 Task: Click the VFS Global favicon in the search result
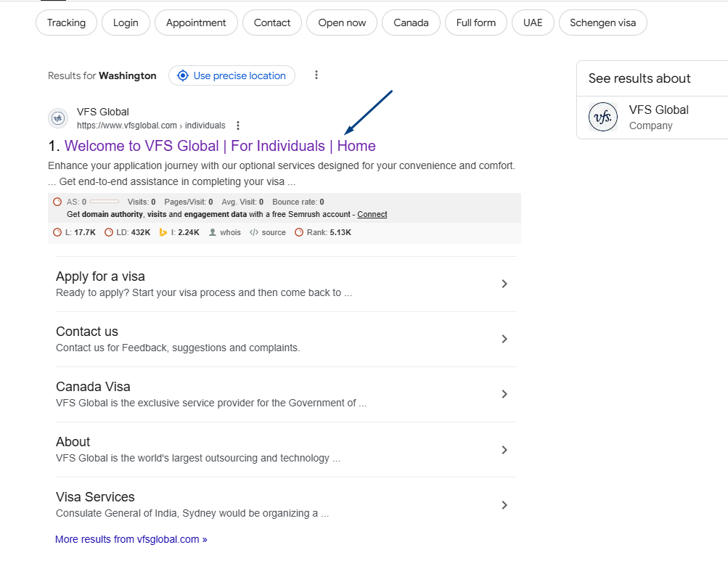click(59, 118)
